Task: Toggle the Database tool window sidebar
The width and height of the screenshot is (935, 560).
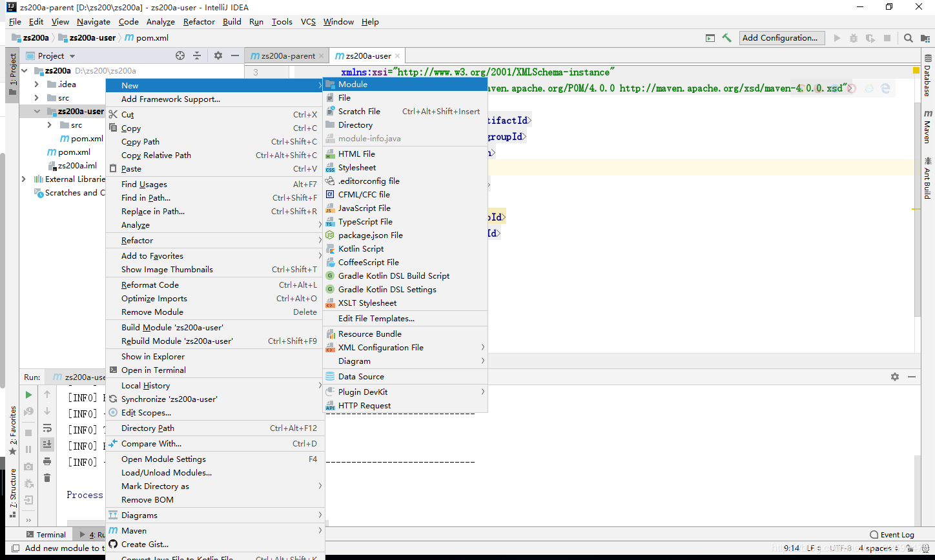Action: tap(927, 76)
